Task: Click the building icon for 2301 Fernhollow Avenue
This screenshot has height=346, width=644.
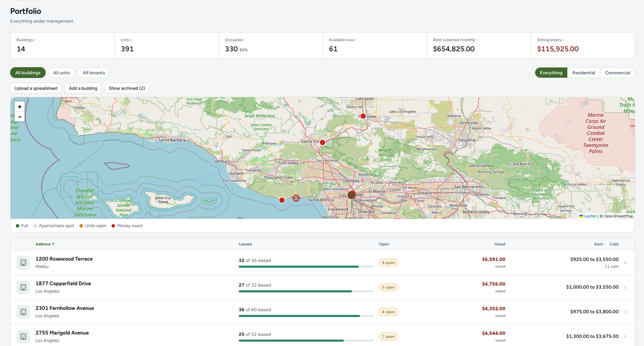Action: coord(23,312)
